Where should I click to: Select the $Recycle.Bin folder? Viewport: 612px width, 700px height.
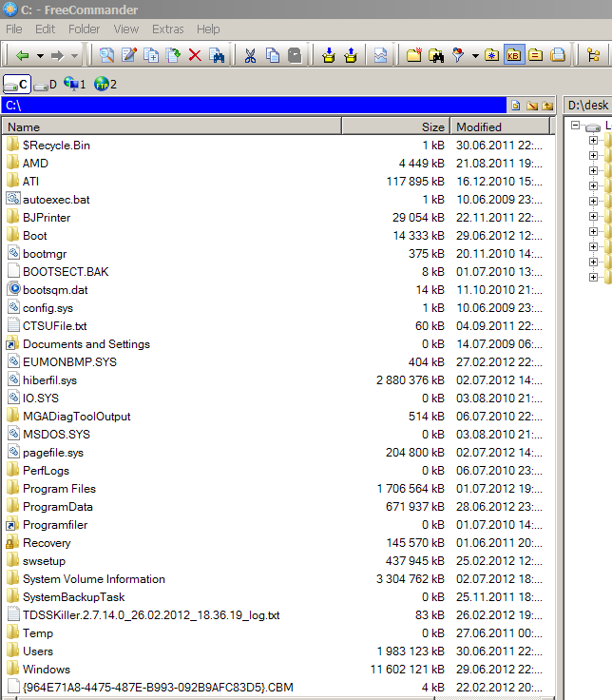pyautogui.click(x=56, y=146)
